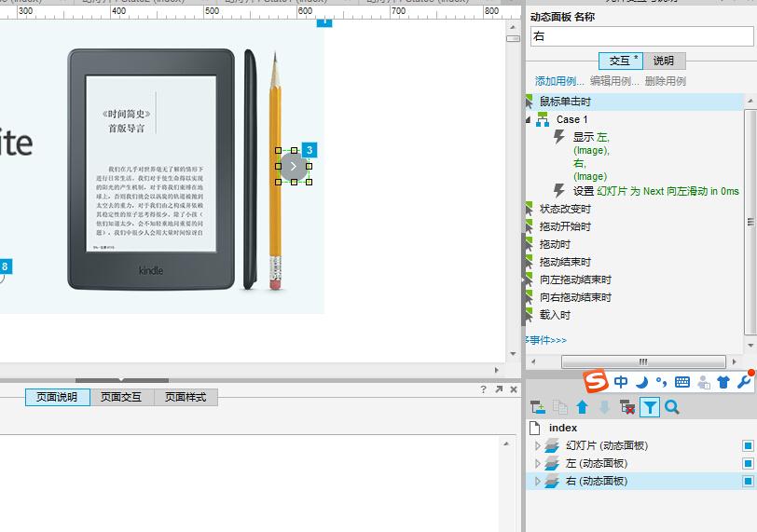Open the outline search magnifier icon
The width and height of the screenshot is (757, 532).
671,407
